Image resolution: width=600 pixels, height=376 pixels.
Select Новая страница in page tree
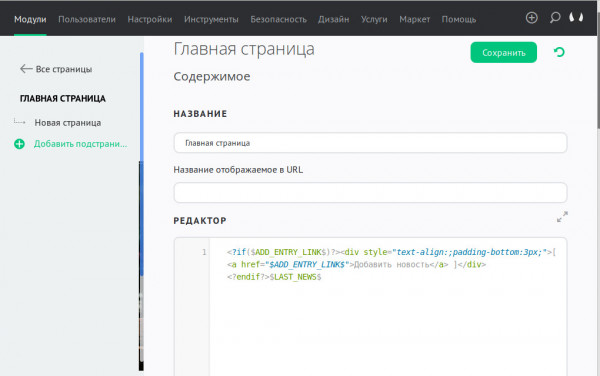pos(68,123)
